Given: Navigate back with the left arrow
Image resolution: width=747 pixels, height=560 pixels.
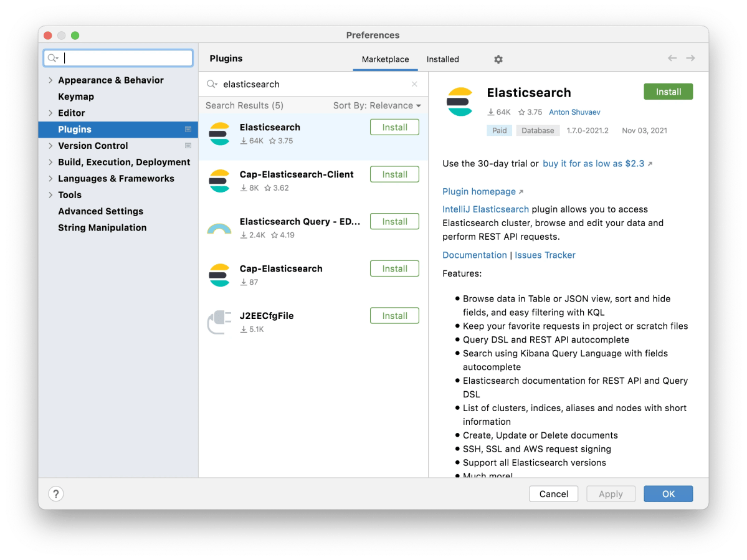Looking at the screenshot, I should (672, 58).
